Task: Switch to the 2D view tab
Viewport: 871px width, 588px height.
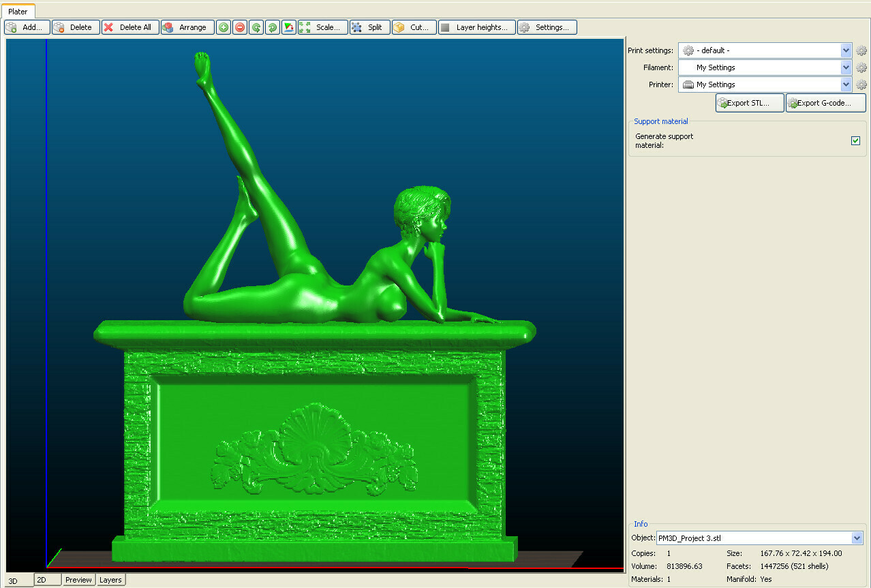Action: tap(47, 580)
